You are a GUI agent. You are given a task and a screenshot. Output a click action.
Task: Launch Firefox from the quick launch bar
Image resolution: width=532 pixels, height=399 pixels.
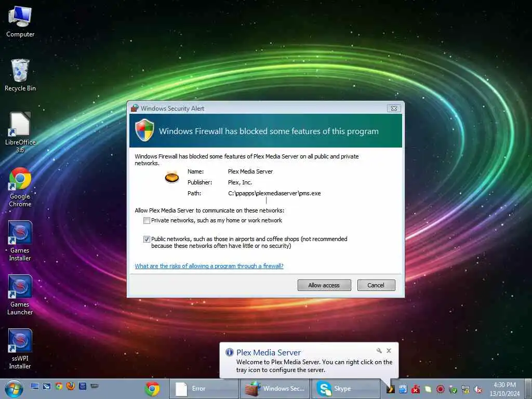(71, 386)
